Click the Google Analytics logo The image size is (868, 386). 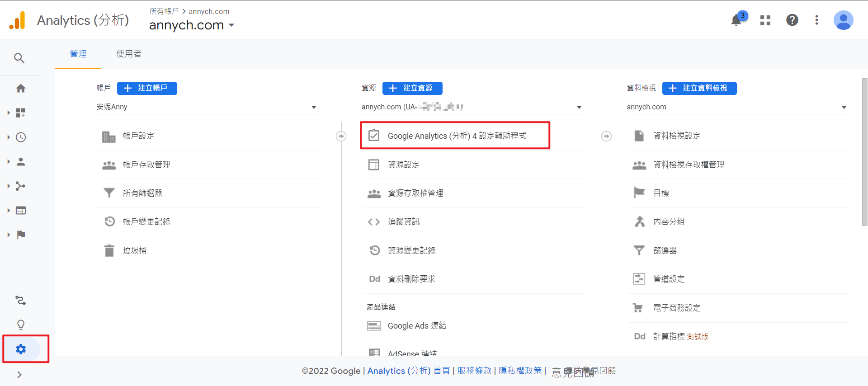coord(17,20)
